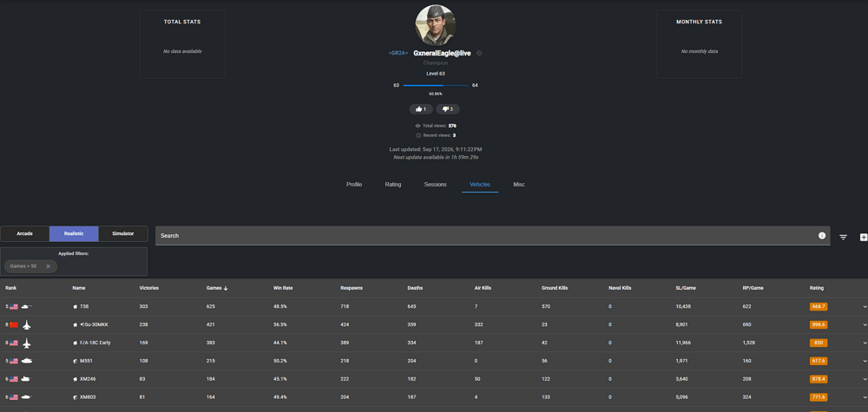The width and height of the screenshot is (868, 412).
Task: Expand the F/A-18C Early row
Action: (x=865, y=343)
